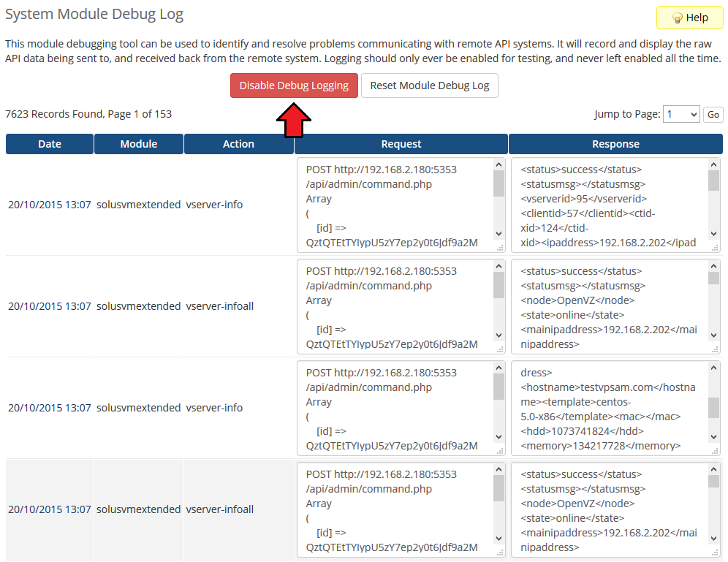Click third row vserver-info action cell
728x562 pixels.
(214, 408)
